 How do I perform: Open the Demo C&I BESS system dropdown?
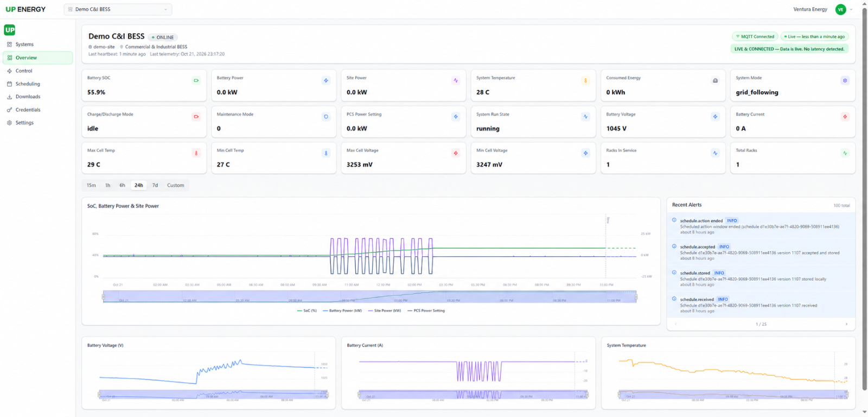[118, 9]
